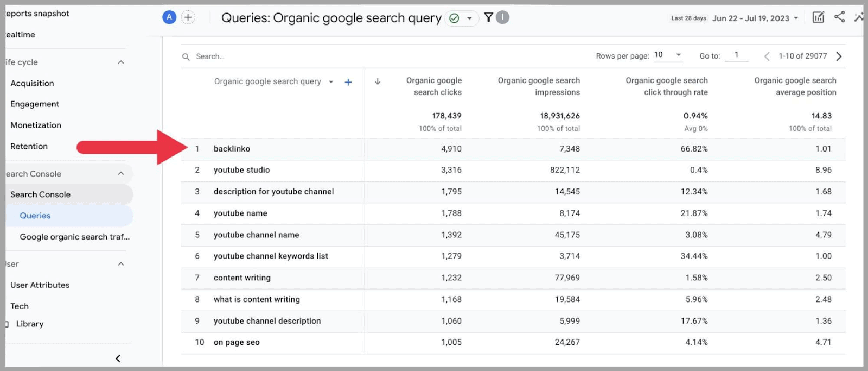This screenshot has height=371, width=868.
Task: Click the sort descending arrow on clicks column
Action: 378,81
